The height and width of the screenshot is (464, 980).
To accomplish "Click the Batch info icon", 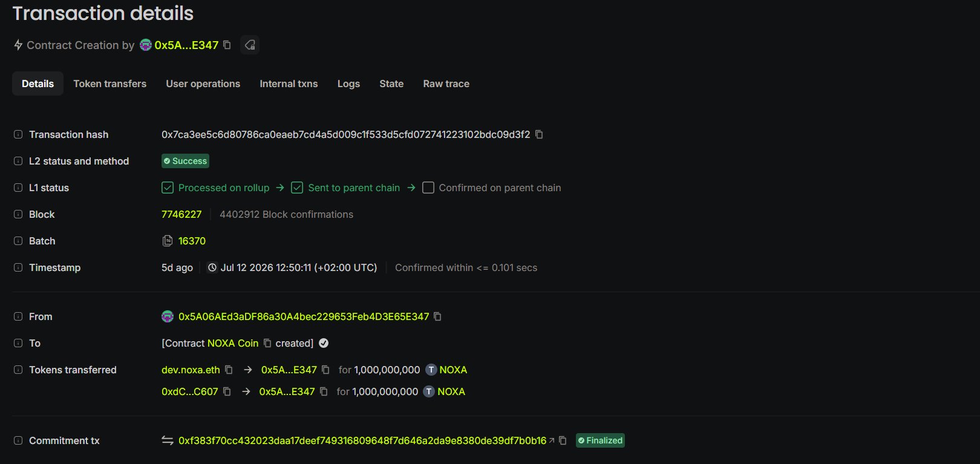I will tap(18, 241).
